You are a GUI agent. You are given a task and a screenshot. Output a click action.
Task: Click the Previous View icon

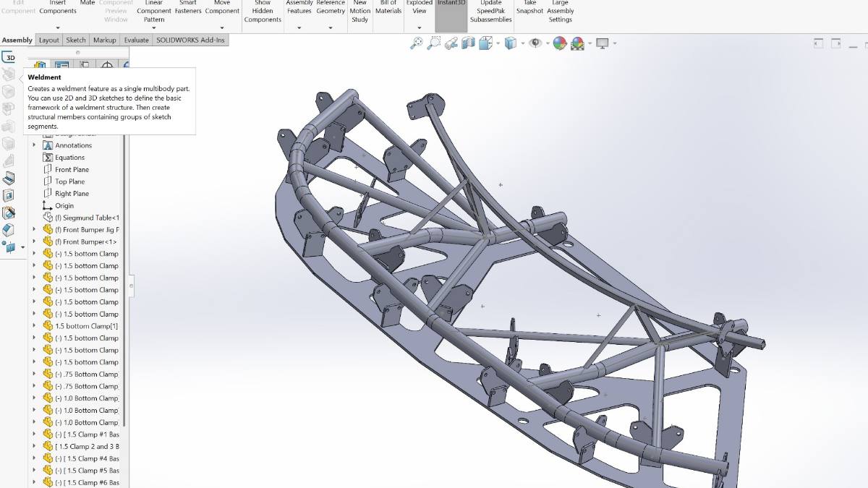pos(451,43)
